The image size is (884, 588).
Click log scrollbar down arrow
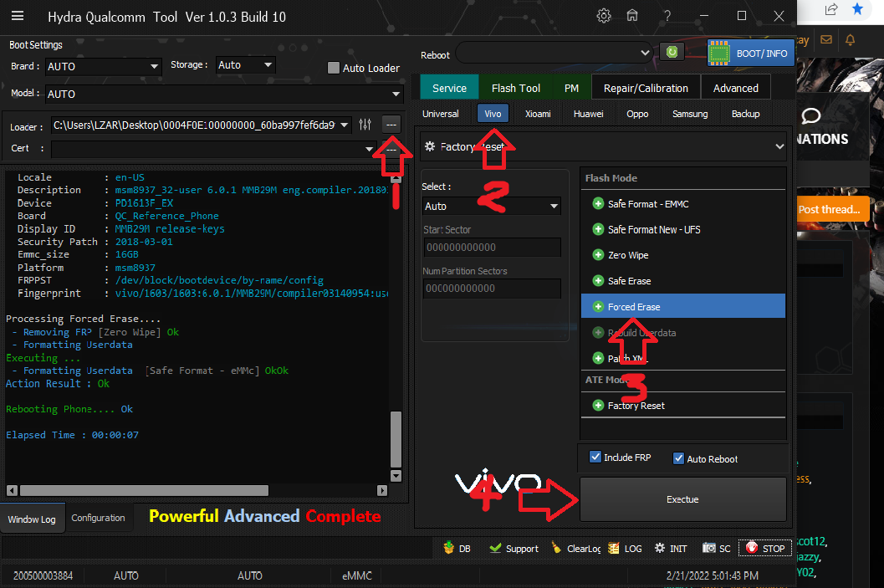click(x=396, y=476)
